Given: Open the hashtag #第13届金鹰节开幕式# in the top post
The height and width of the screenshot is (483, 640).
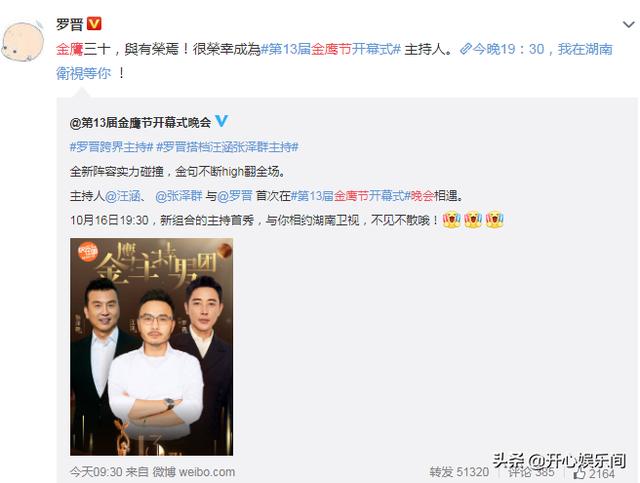Looking at the screenshot, I should pos(331,49).
